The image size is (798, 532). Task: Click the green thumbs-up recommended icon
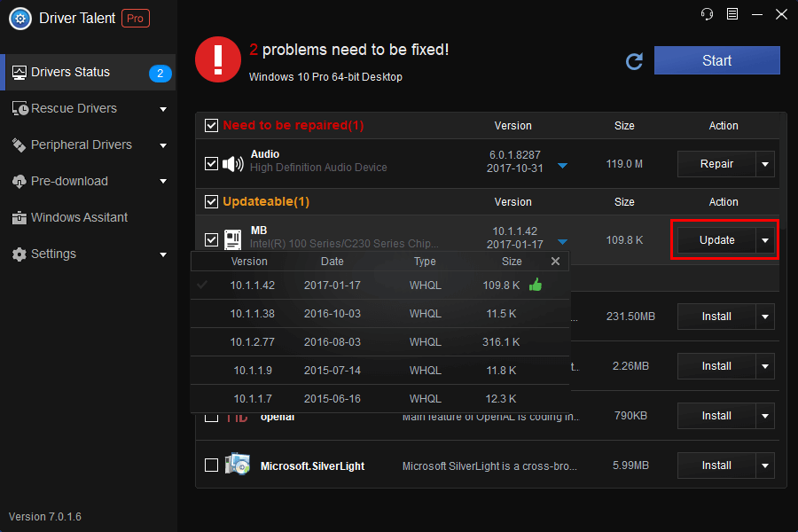pyautogui.click(x=536, y=285)
